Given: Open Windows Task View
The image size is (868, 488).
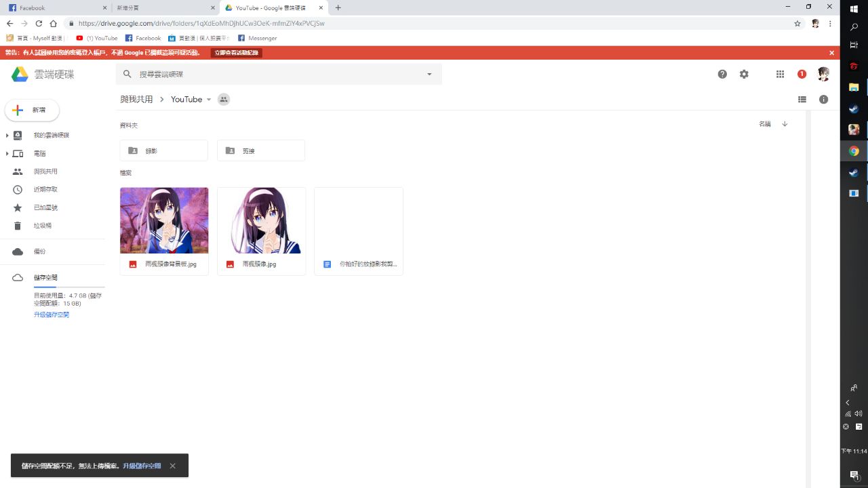Looking at the screenshot, I should click(854, 45).
